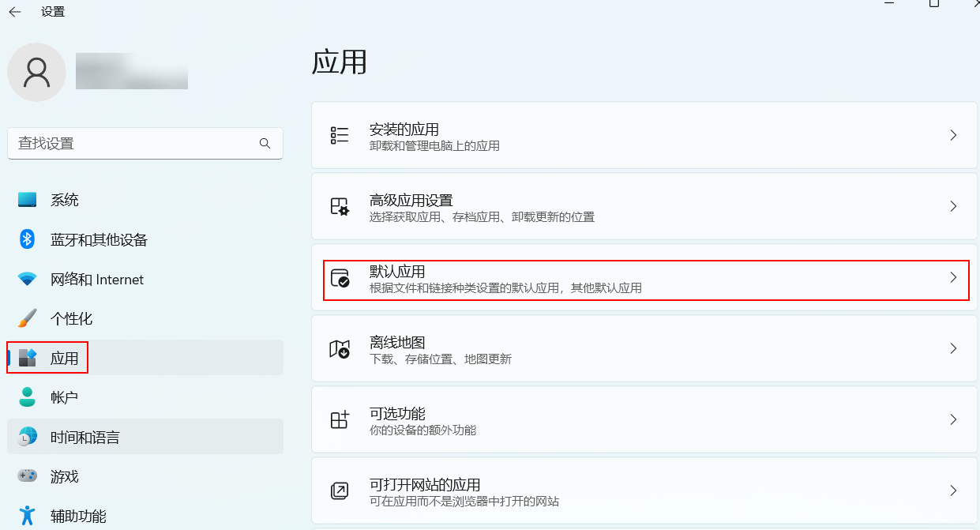
Task: Click the 离线地图 map icon
Action: (x=340, y=348)
